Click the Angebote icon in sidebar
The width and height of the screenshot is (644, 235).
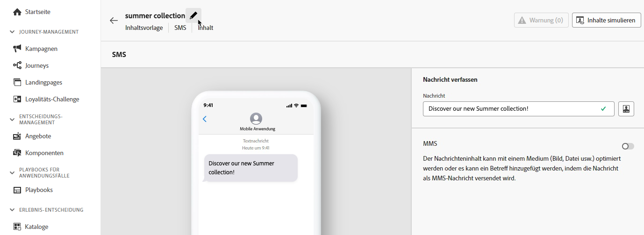click(x=17, y=136)
